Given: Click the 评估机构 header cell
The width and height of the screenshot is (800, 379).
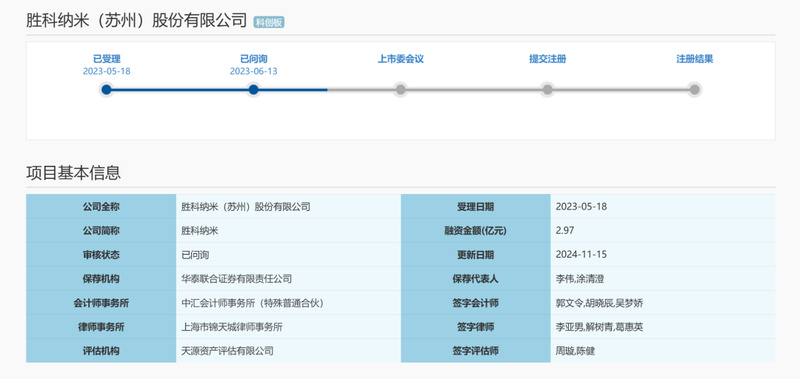Looking at the screenshot, I should 101,350.
